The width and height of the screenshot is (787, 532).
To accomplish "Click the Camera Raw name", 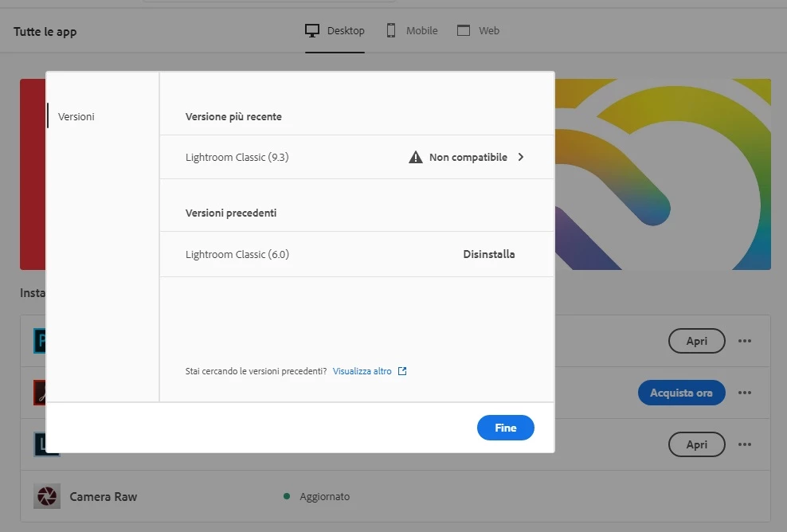I will click(x=104, y=496).
